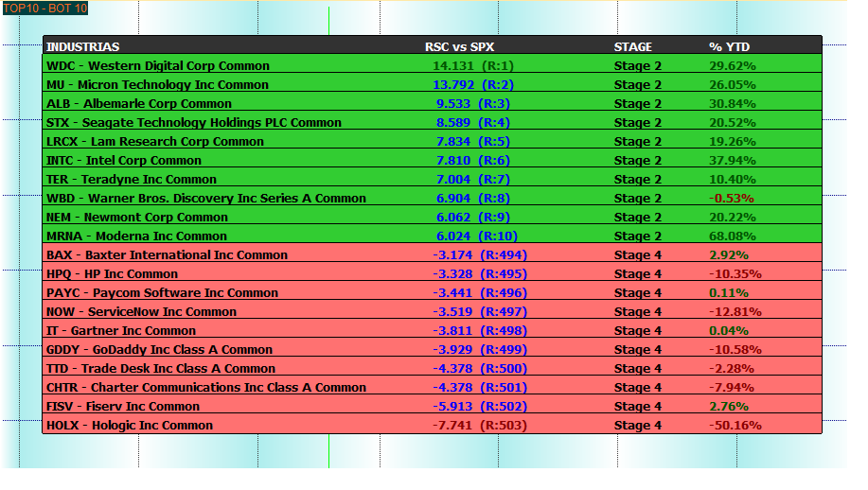868x490 pixels.
Task: Select TER - Teradyne Inc Common
Action: click(x=132, y=179)
